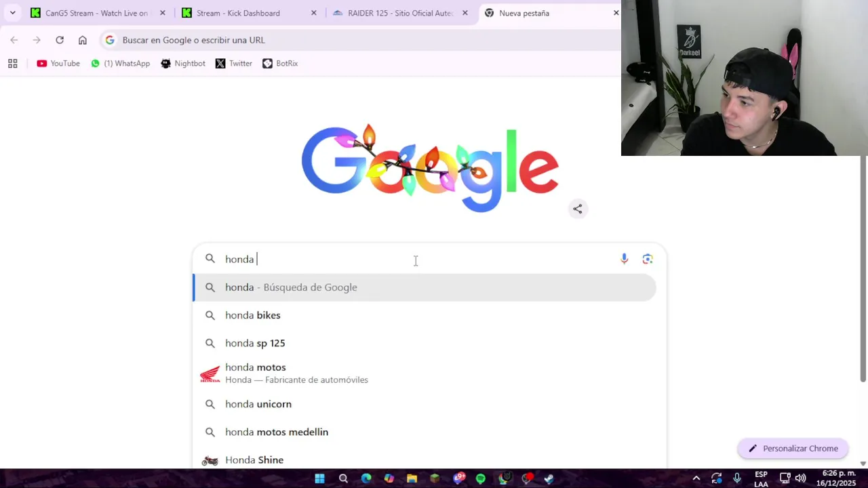The width and height of the screenshot is (868, 488).
Task: Choose the 'honda motos medellin' suggestion
Action: click(x=425, y=432)
